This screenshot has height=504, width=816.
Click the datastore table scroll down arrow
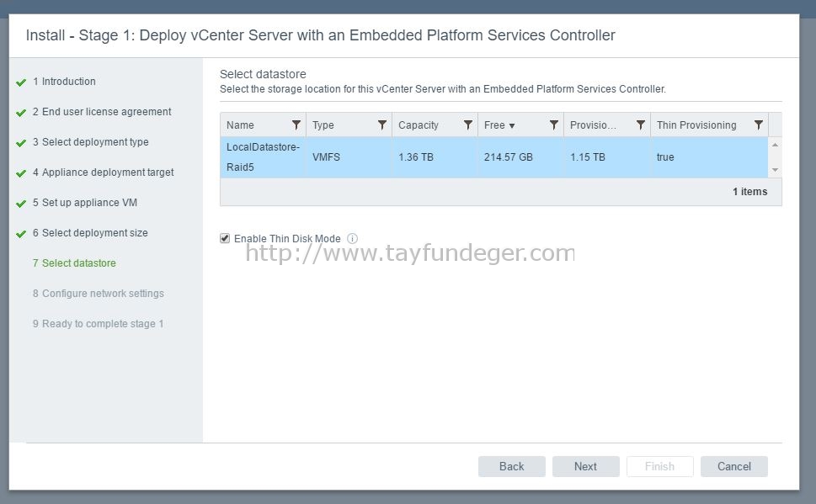click(775, 170)
